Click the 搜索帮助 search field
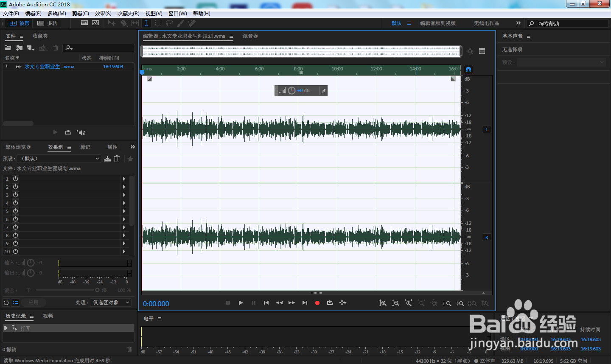 pyautogui.click(x=568, y=24)
